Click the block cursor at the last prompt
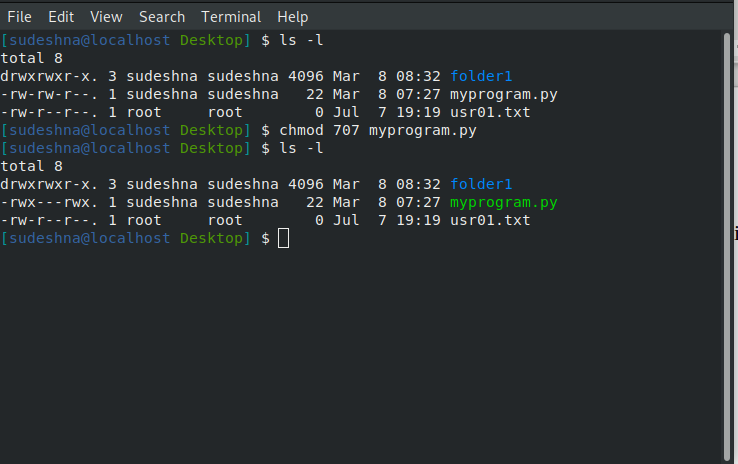The image size is (738, 464). 284,238
